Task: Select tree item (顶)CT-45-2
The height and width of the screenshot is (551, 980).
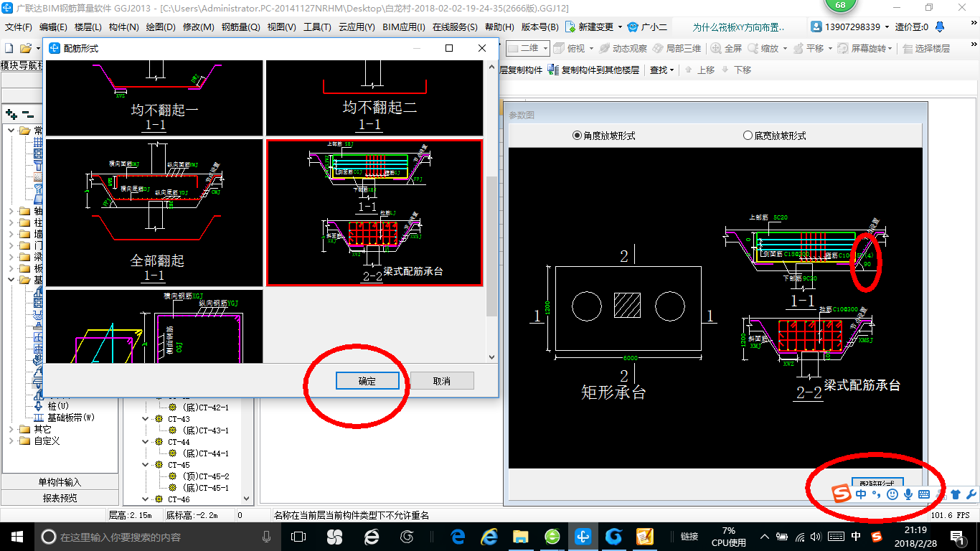Action: point(205,476)
